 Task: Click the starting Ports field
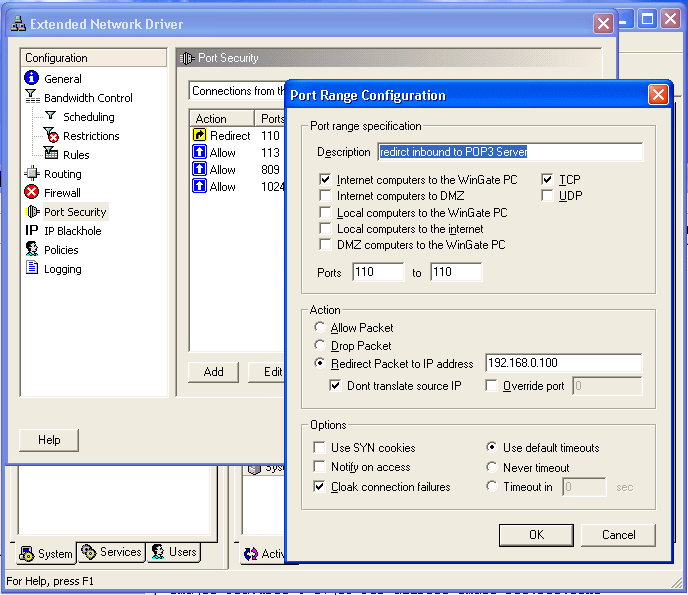pos(378,272)
